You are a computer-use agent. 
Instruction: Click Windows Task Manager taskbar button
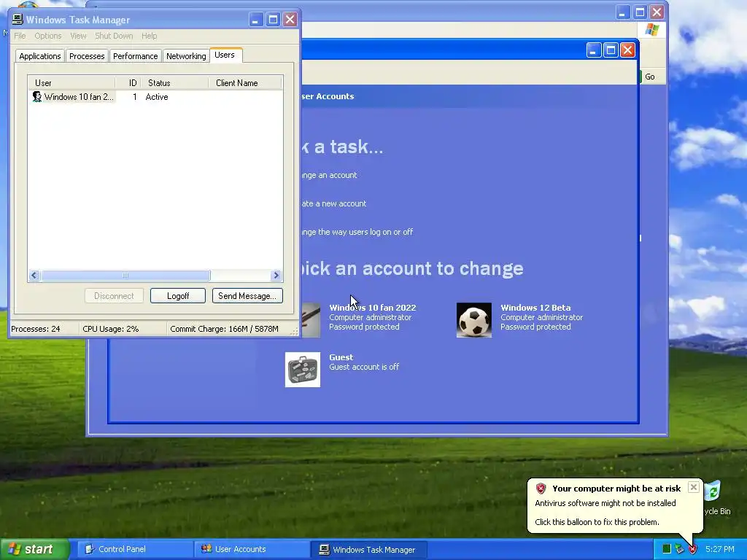click(x=368, y=549)
